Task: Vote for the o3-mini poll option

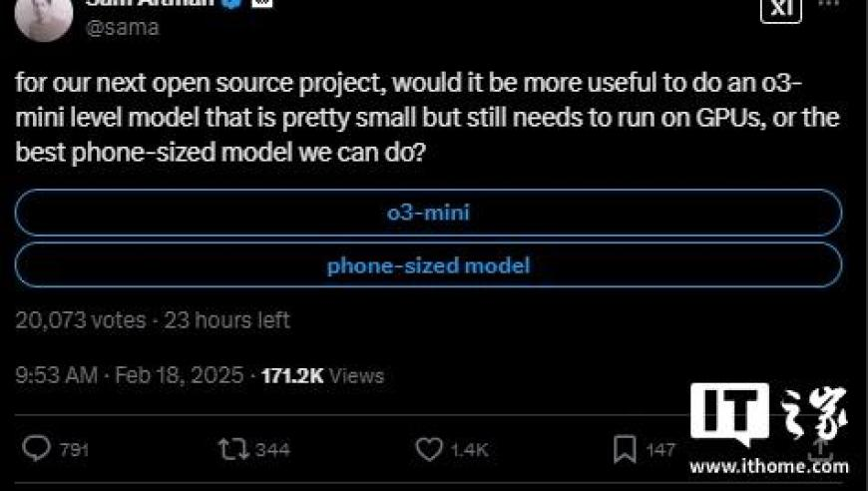Action: pyautogui.click(x=428, y=213)
